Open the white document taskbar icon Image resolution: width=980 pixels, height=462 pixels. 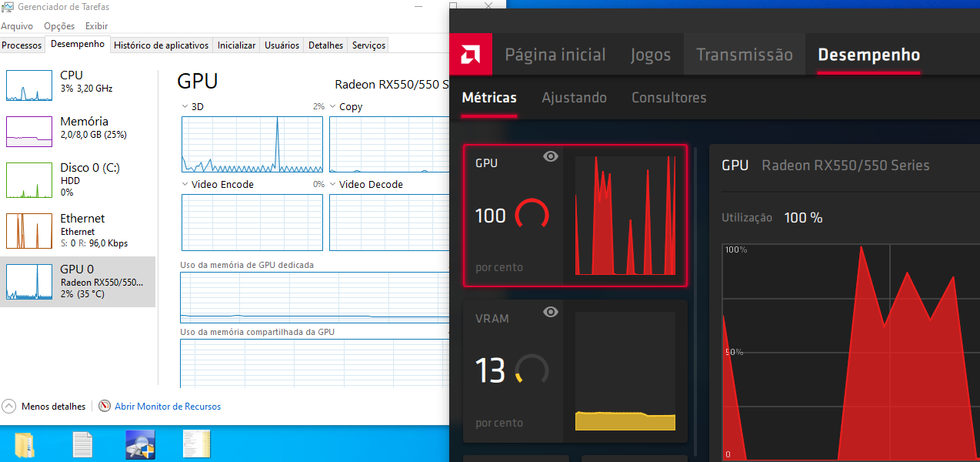[82, 445]
